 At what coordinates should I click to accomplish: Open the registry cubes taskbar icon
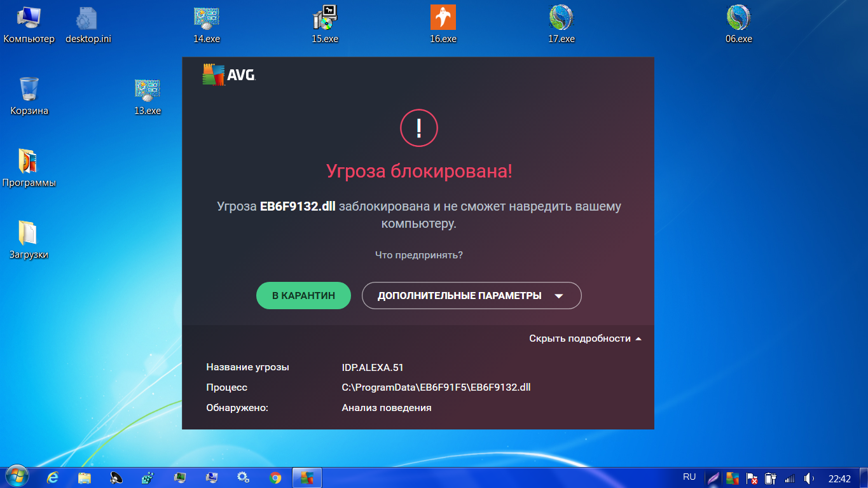[x=148, y=477]
